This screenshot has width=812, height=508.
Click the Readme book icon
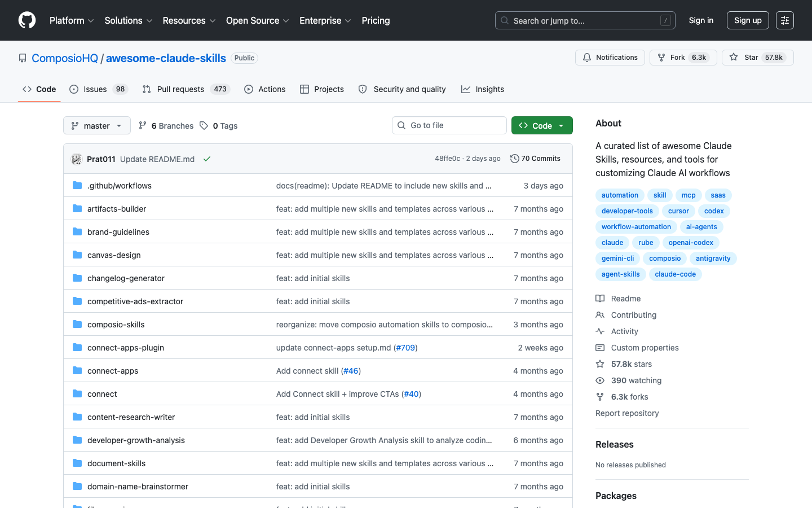pyautogui.click(x=600, y=299)
